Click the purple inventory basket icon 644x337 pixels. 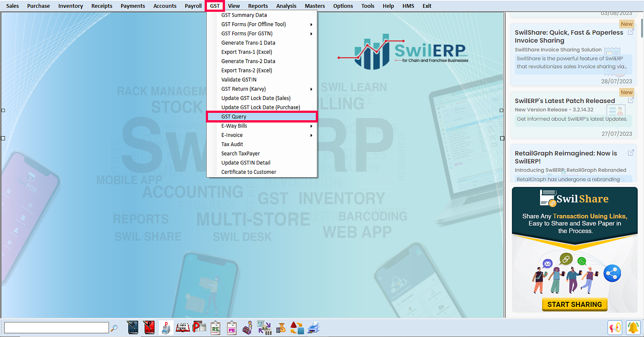(248, 328)
